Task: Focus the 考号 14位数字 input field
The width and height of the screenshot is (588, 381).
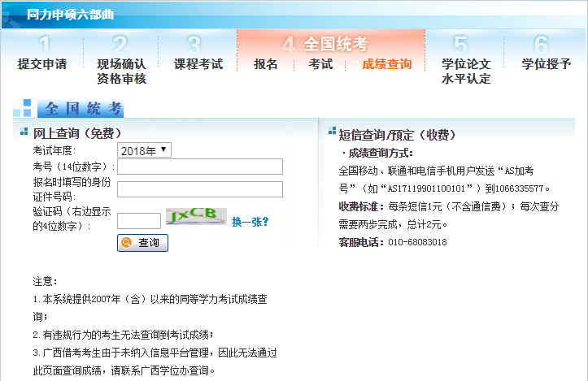Action: (x=200, y=167)
